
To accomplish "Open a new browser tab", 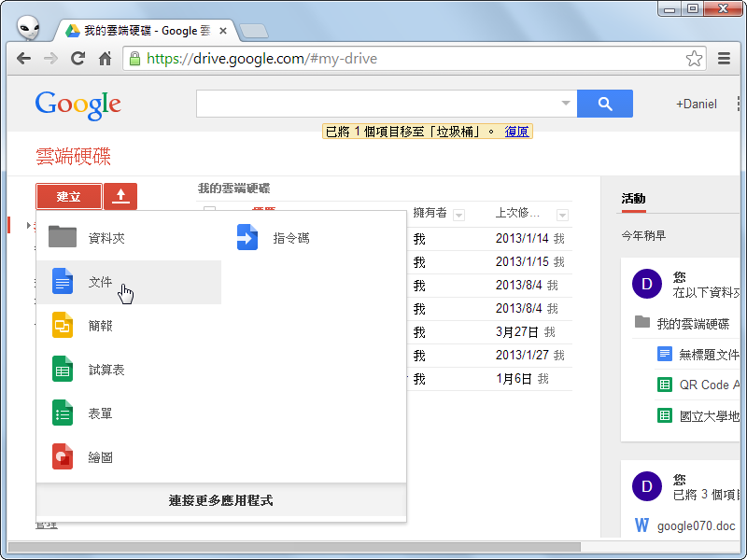I will (x=254, y=31).
